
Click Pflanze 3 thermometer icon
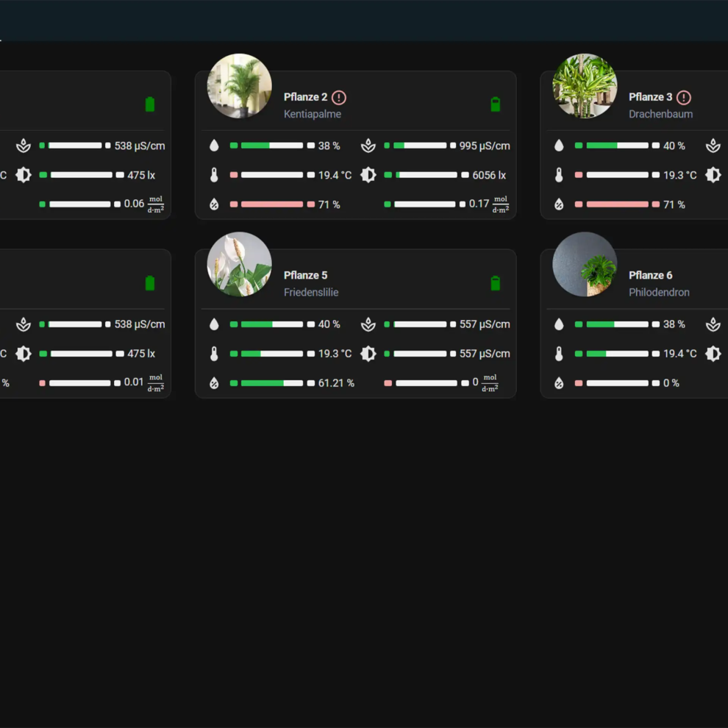(559, 175)
